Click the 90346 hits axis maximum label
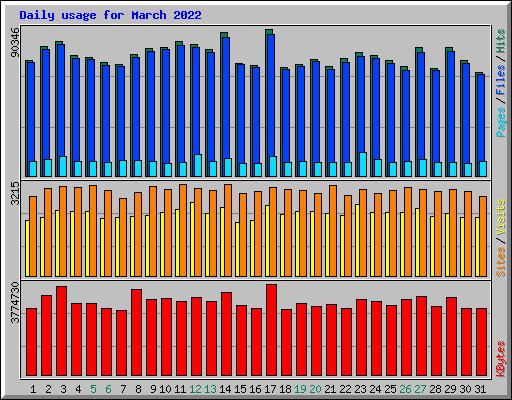This screenshot has width=512, height=400. pyautogui.click(x=15, y=42)
